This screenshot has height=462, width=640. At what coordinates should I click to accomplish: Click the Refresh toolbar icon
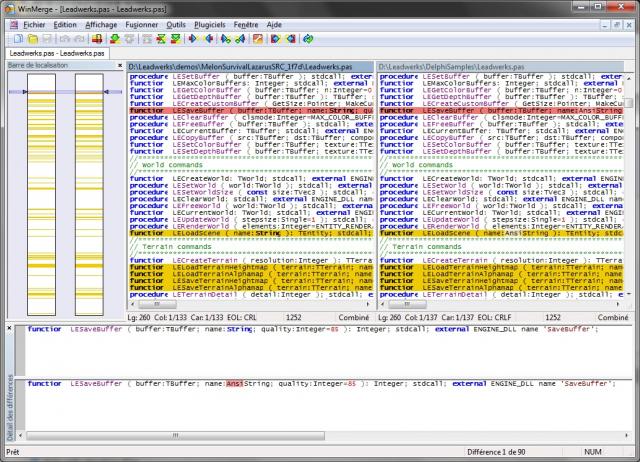307,38
